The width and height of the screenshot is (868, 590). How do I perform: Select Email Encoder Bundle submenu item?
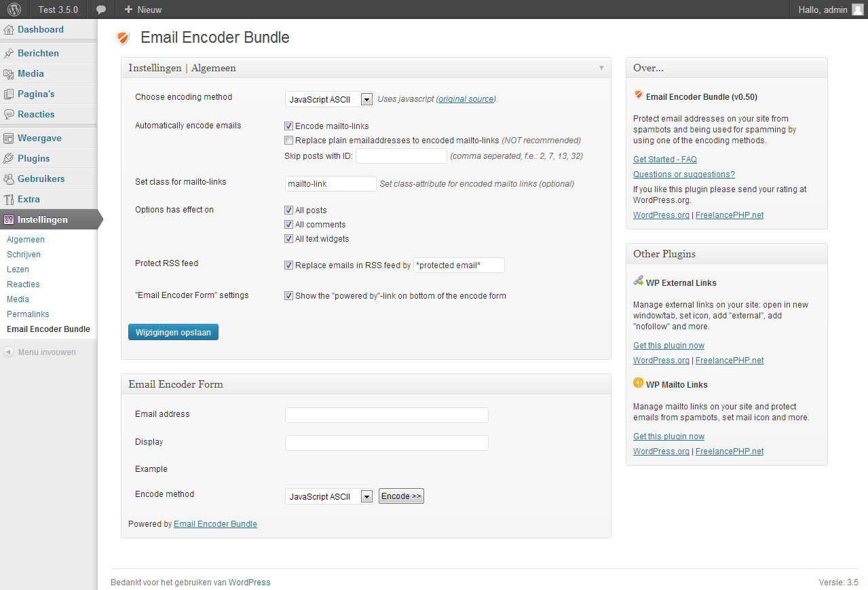(48, 329)
